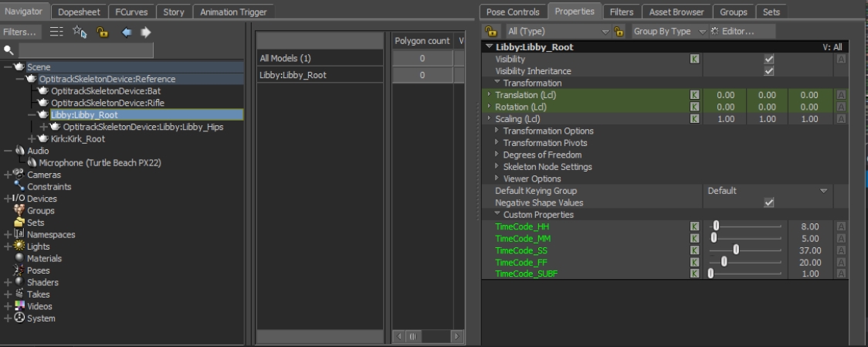Toggle the Negative Shape Values checkbox
Screen dimensions: 868x347
coord(768,202)
